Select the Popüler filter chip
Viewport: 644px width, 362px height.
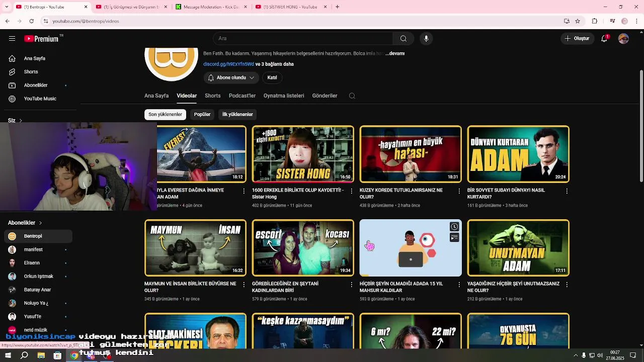[x=202, y=115]
